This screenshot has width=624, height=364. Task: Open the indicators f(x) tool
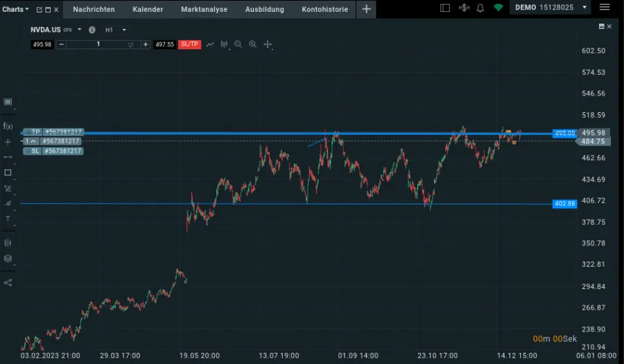8,125
